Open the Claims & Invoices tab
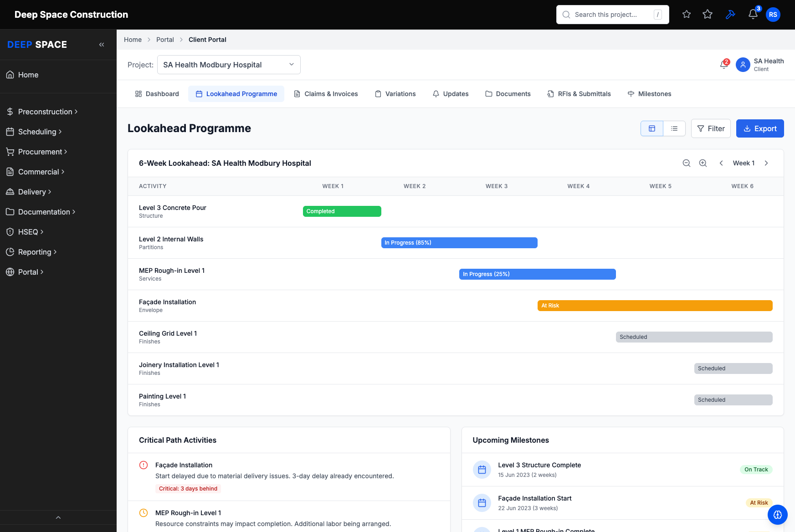This screenshot has height=532, width=795. (326, 94)
